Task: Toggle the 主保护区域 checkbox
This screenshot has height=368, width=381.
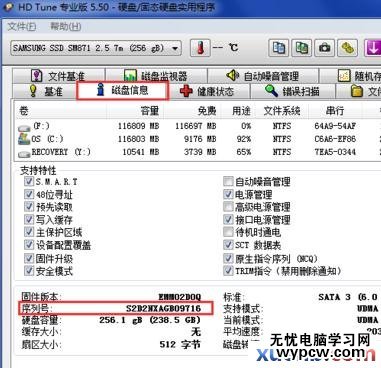Action: coord(29,232)
